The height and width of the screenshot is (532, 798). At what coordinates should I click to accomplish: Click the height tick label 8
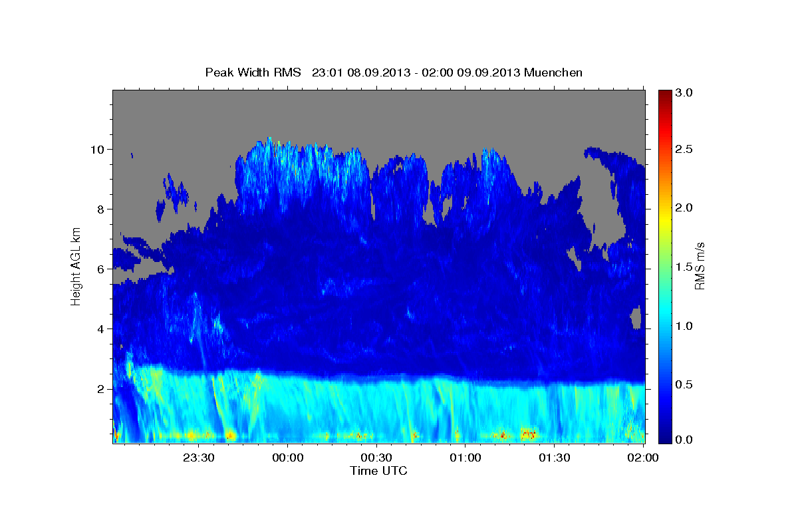click(99, 209)
